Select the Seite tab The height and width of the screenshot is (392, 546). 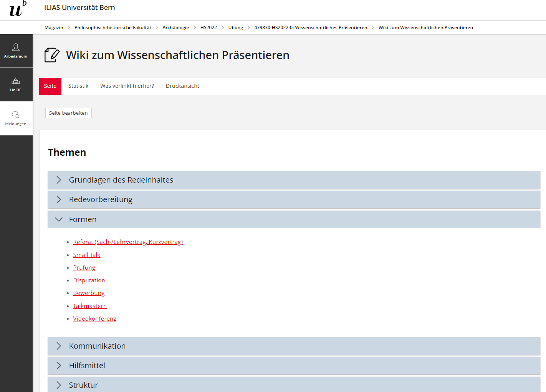pyautogui.click(x=50, y=86)
